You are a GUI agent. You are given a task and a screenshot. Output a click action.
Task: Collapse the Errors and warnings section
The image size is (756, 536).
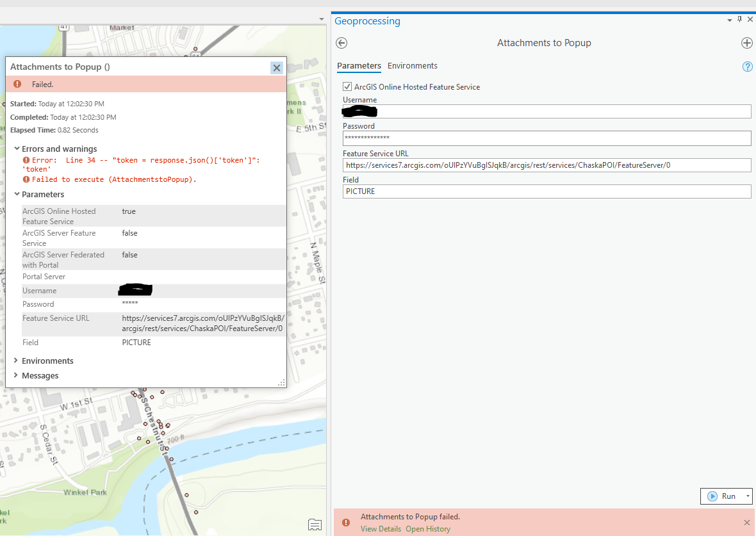pos(15,149)
